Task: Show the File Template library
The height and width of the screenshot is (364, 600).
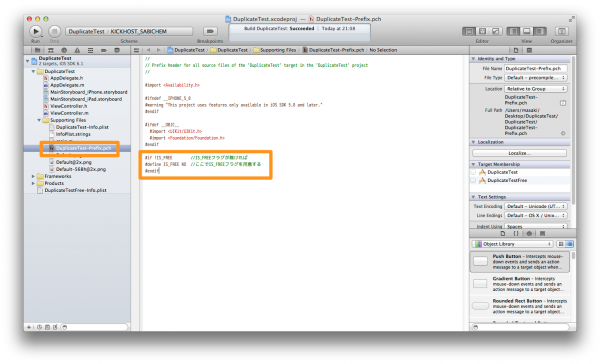Action: 503,233
